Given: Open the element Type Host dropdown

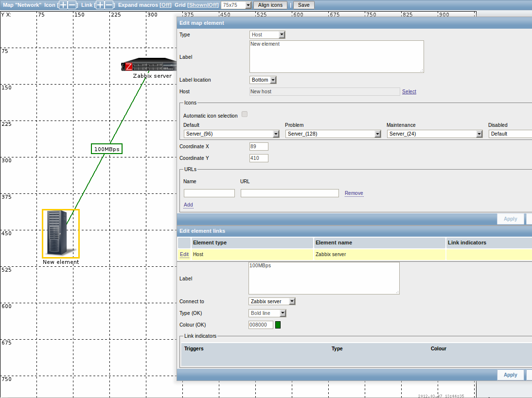Looking at the screenshot, I should point(267,35).
